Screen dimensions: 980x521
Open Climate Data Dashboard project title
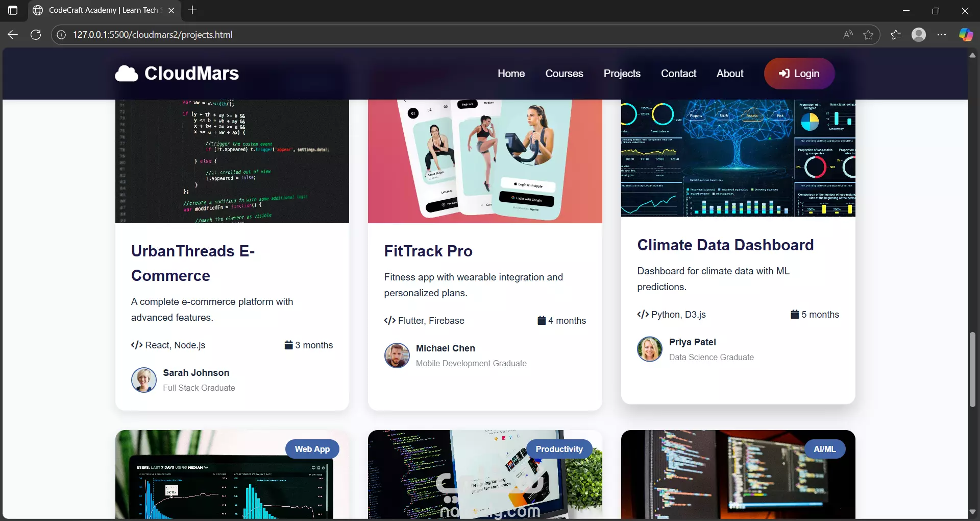[725, 245]
